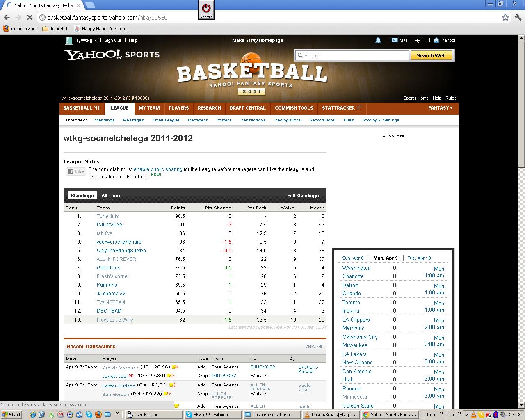Expand hidden quick launch icons chevron
525x420 pixels.
tap(118, 414)
